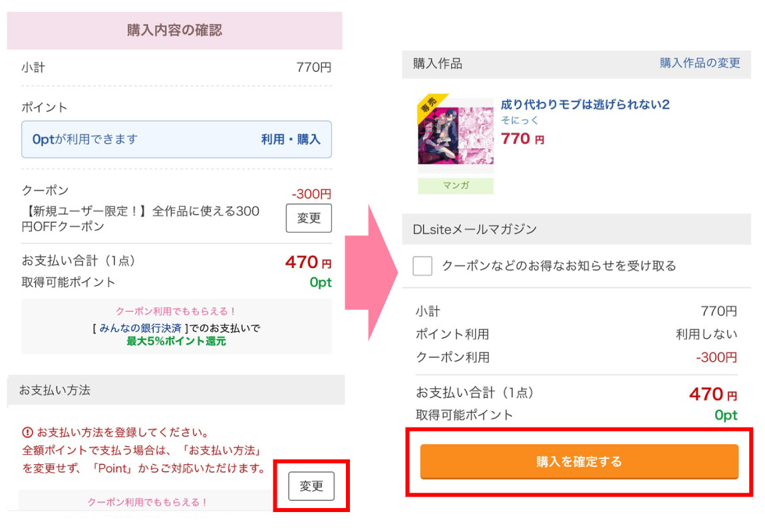Visit the author そにっく link
765x532 pixels.
tap(520, 120)
